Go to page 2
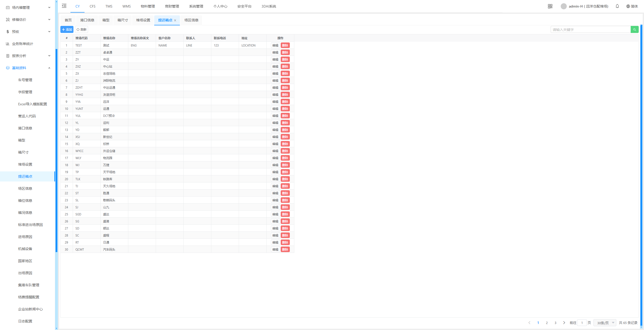 click(547, 323)
